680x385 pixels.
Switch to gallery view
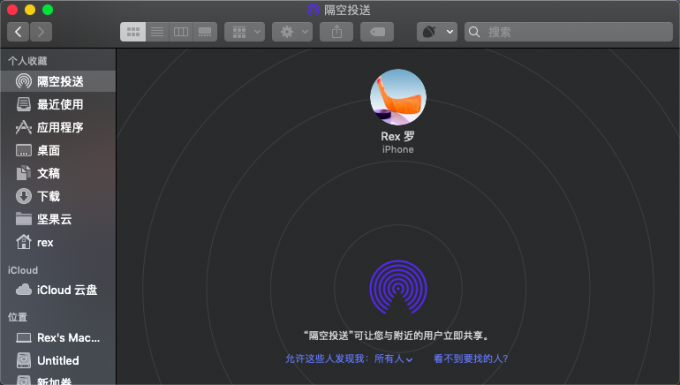205,32
